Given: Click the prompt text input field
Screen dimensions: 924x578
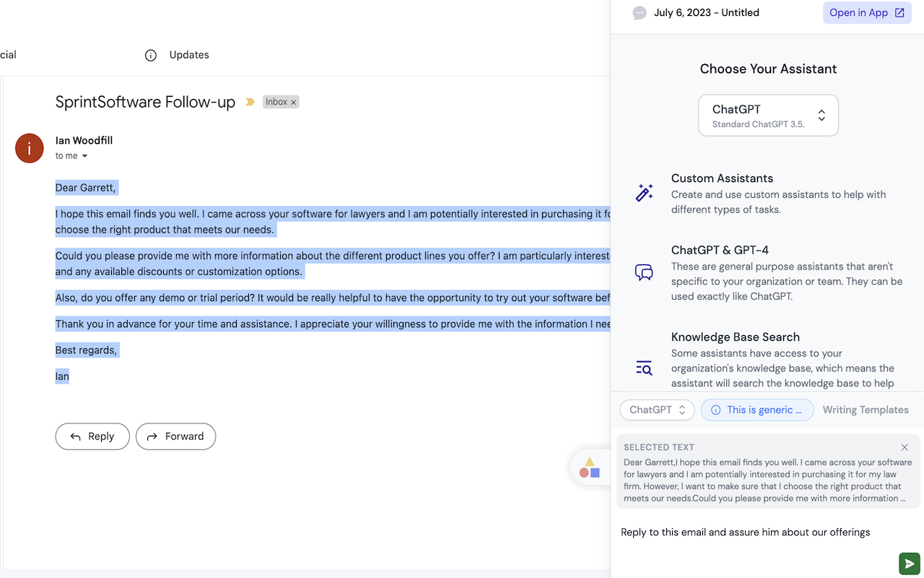Looking at the screenshot, I should (751, 532).
